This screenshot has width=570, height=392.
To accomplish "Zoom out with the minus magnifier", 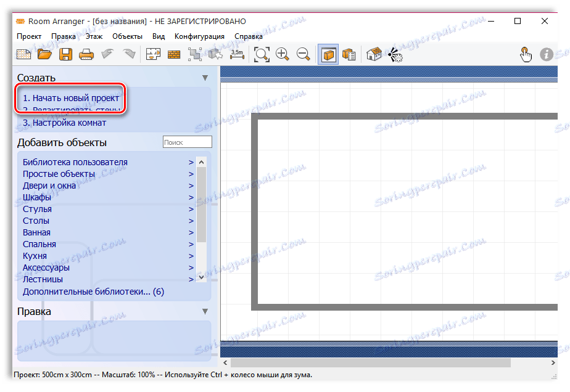I will point(303,54).
